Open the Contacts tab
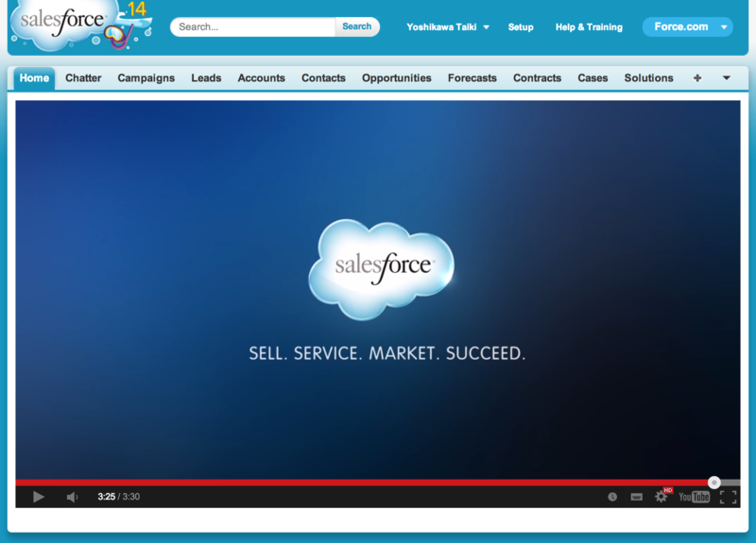The width and height of the screenshot is (756, 543). pos(323,78)
